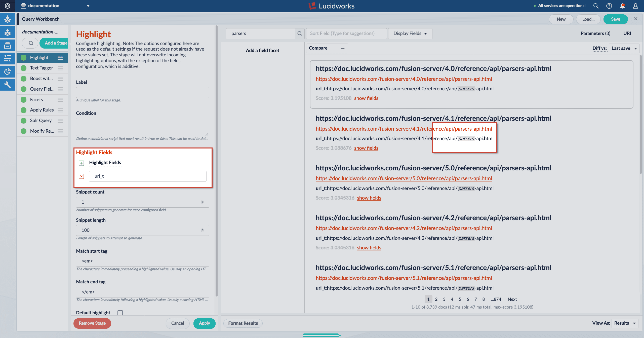644x338 pixels.
Task: Open the Collections sidebar icon
Action: [x=8, y=45]
